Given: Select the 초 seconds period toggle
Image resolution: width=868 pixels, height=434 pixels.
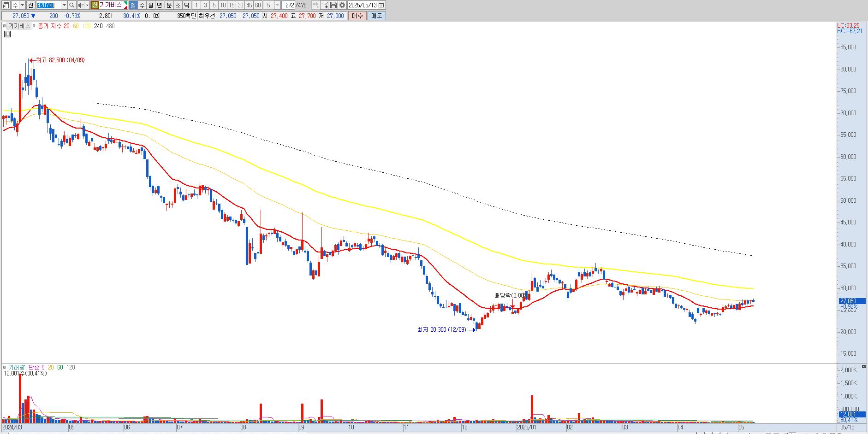Looking at the screenshot, I should click(178, 5).
